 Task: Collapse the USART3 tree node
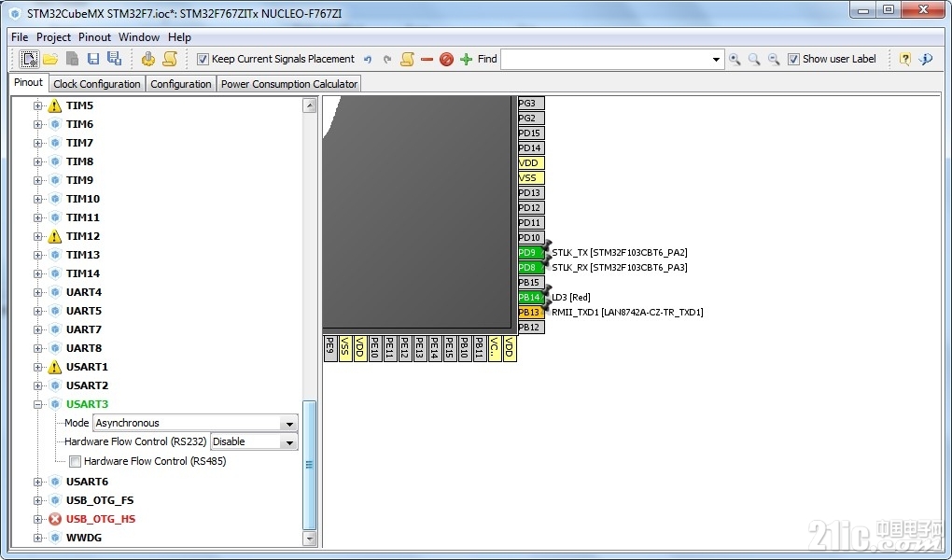37,404
